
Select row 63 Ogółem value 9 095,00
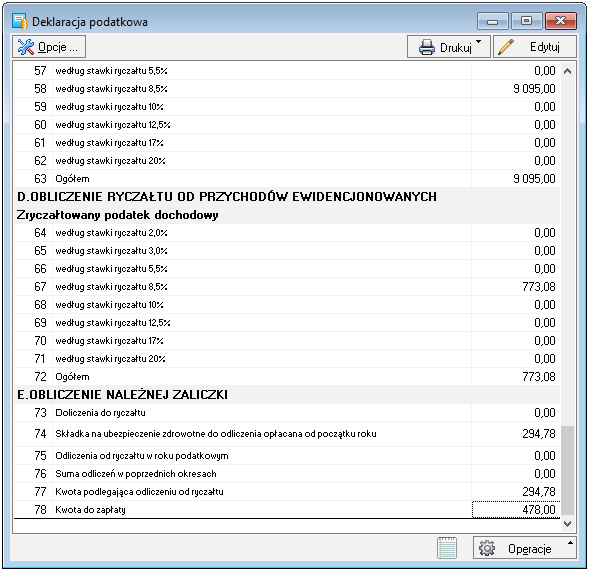[x=516, y=179]
